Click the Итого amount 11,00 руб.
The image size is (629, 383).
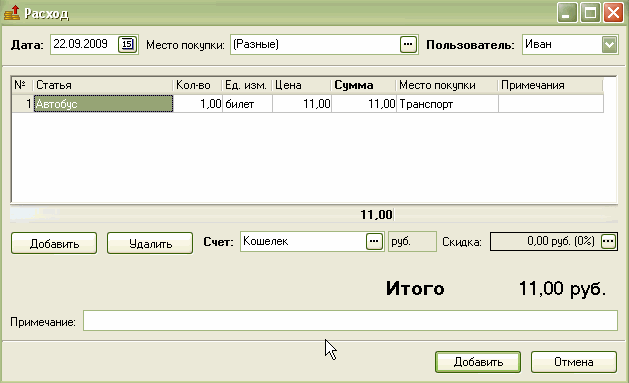562,288
